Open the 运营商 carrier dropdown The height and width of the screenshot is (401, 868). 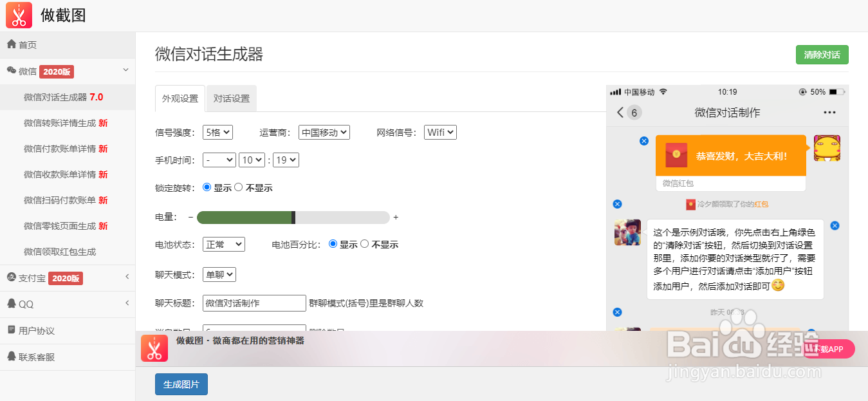click(x=324, y=132)
